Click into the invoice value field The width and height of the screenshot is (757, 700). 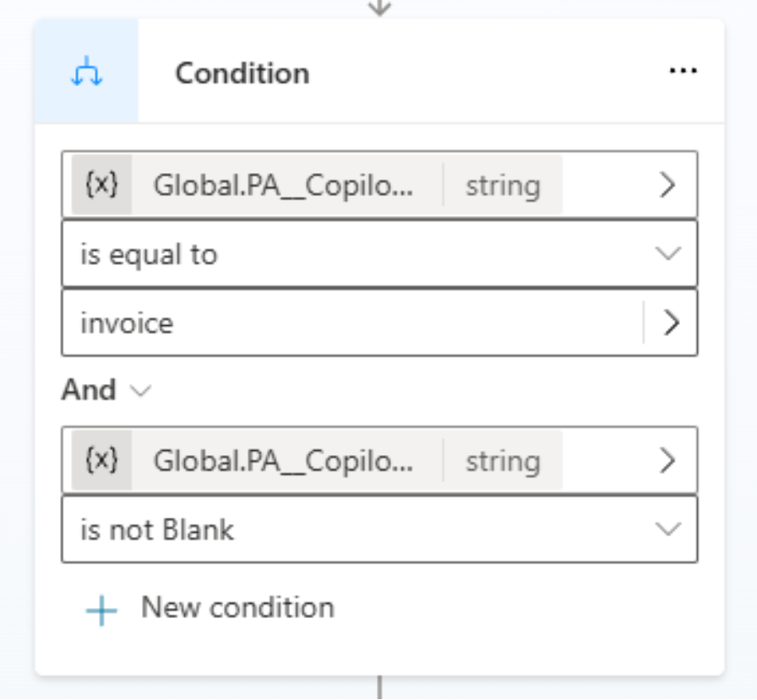(352, 323)
